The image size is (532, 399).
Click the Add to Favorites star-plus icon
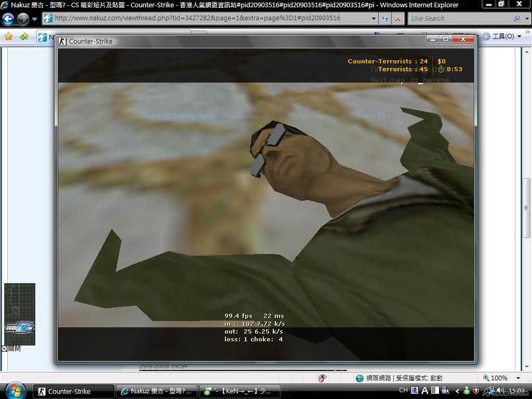(24, 36)
